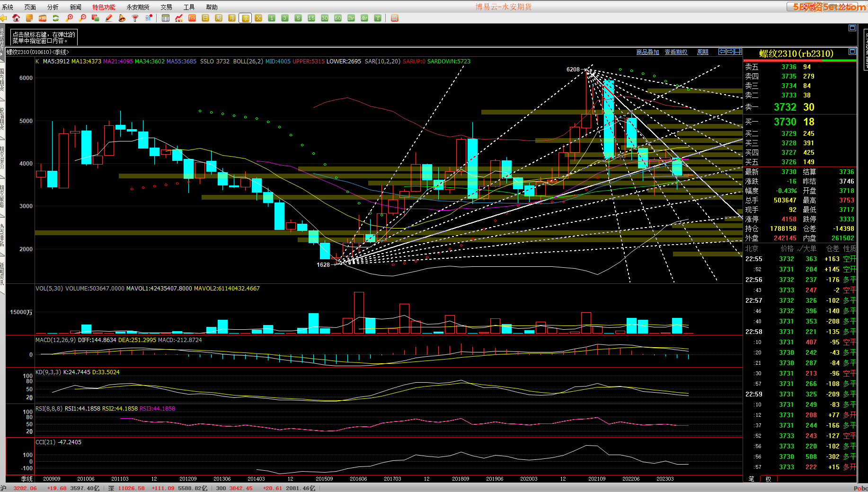Select 3-minute chart period
The height and width of the screenshot is (492, 868).
[x=285, y=18]
